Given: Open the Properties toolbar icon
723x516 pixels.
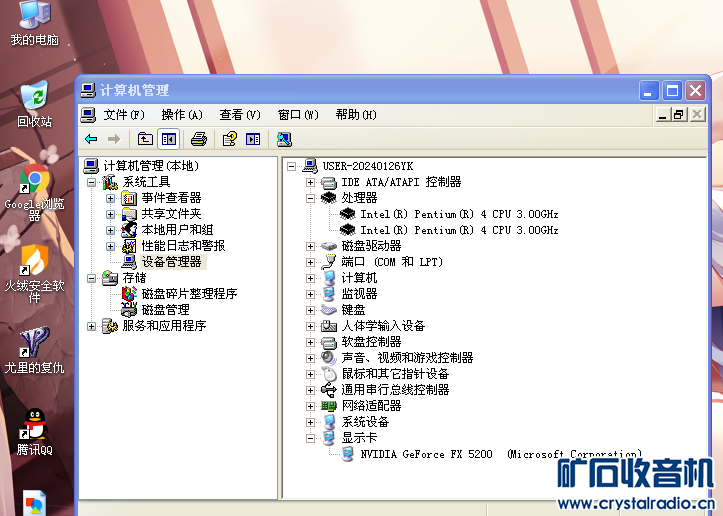Looking at the screenshot, I should click(x=230, y=139).
